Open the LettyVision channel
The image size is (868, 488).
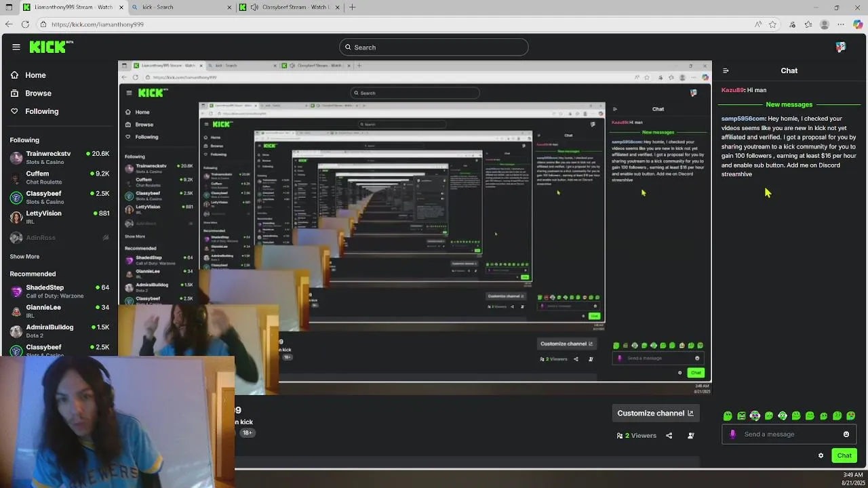[60, 217]
